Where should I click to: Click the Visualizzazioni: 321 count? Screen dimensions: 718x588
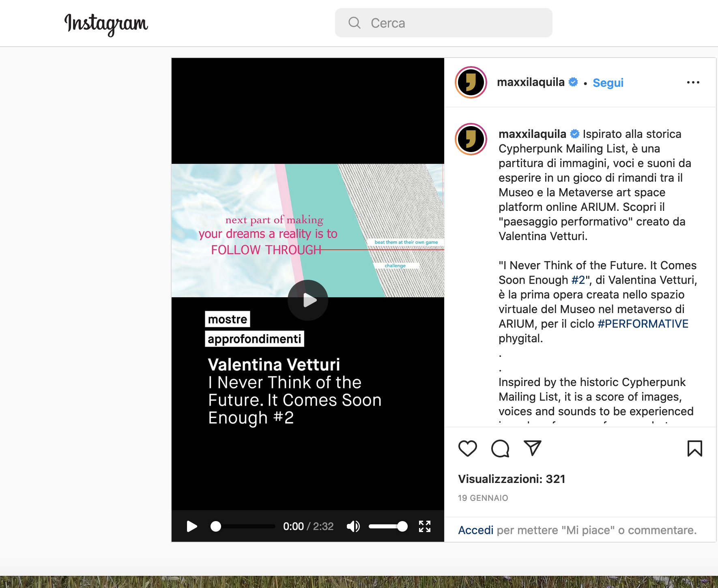click(x=512, y=479)
